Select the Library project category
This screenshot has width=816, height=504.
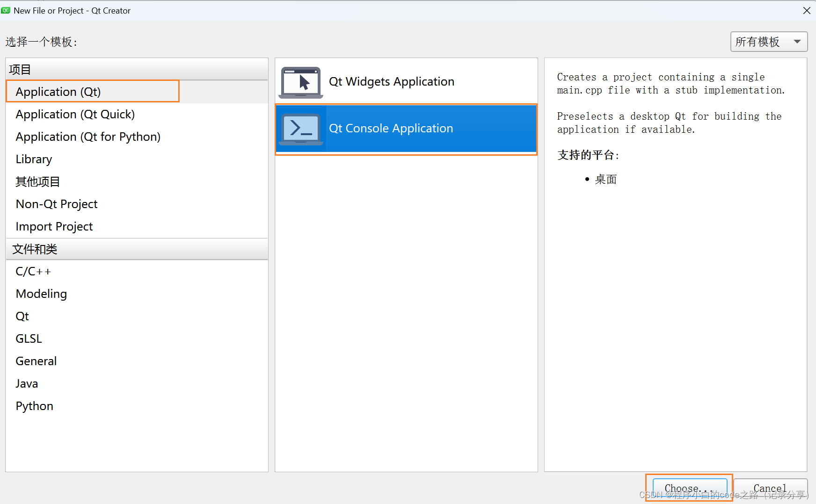(x=137, y=159)
